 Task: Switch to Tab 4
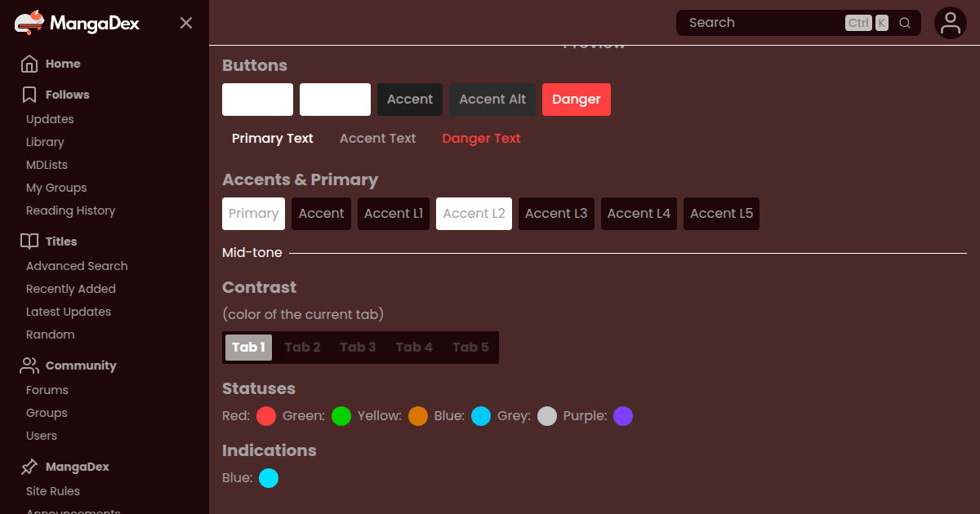[x=414, y=348]
